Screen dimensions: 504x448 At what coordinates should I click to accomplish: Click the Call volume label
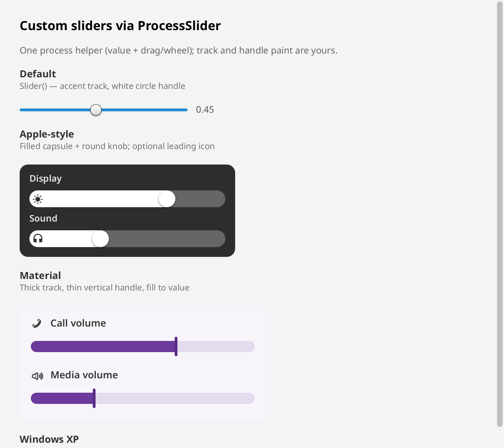click(78, 323)
